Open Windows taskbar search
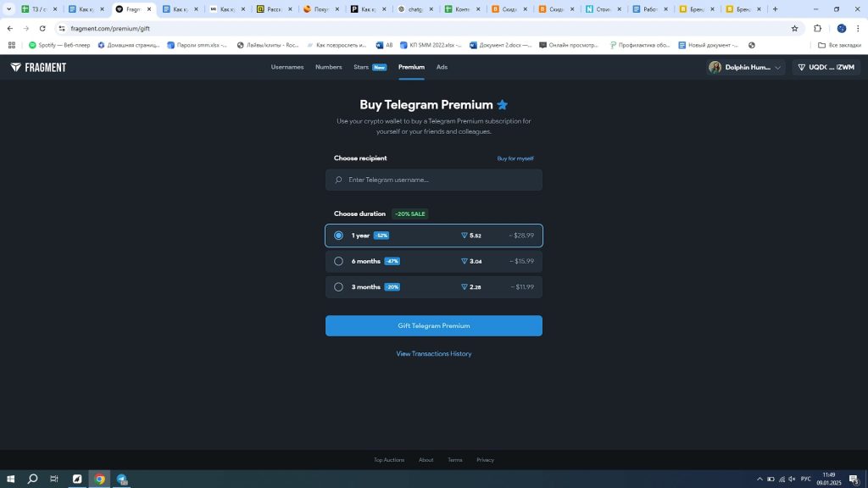 33,480
